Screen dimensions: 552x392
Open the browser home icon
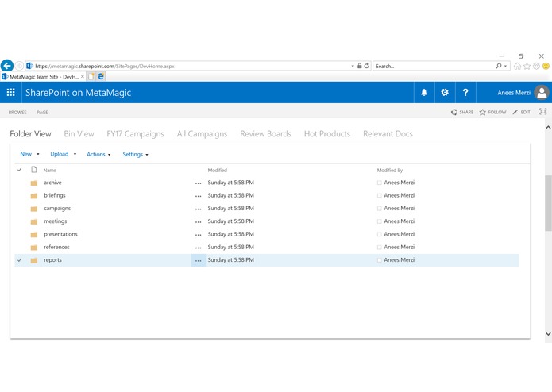pyautogui.click(x=517, y=66)
